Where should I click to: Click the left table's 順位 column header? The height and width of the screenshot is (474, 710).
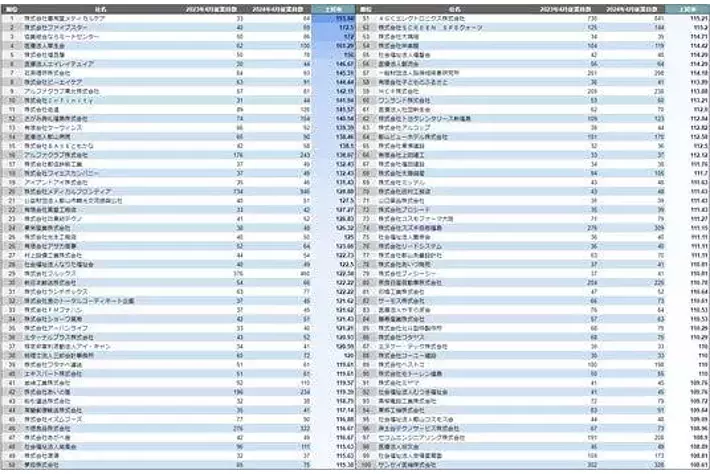(11, 8)
